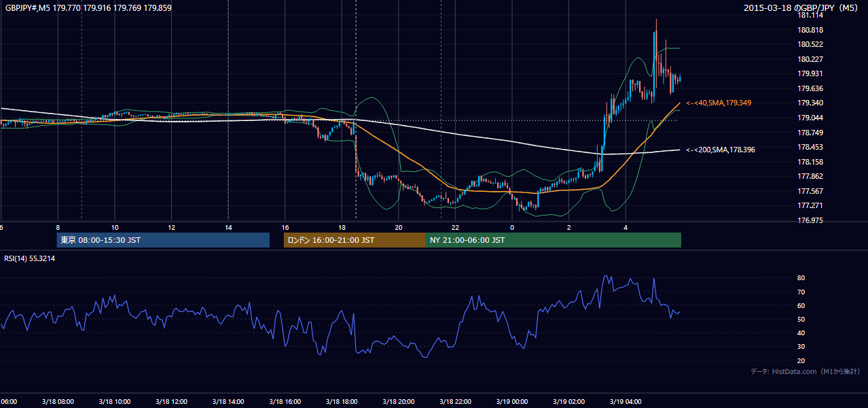
Task: Click price axis value 180.522
Action: click(x=811, y=44)
